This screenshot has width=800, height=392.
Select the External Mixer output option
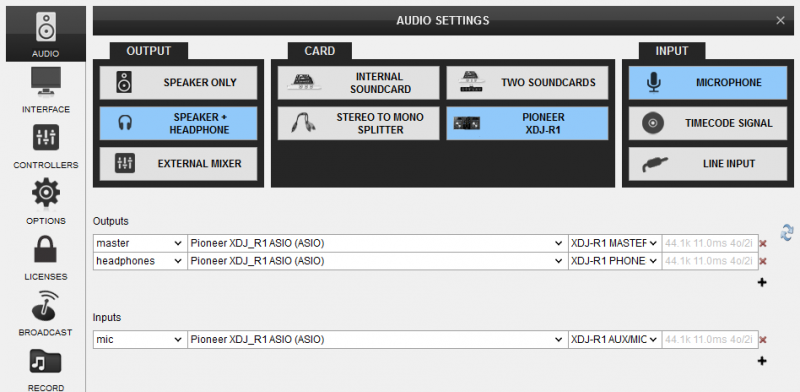point(178,164)
